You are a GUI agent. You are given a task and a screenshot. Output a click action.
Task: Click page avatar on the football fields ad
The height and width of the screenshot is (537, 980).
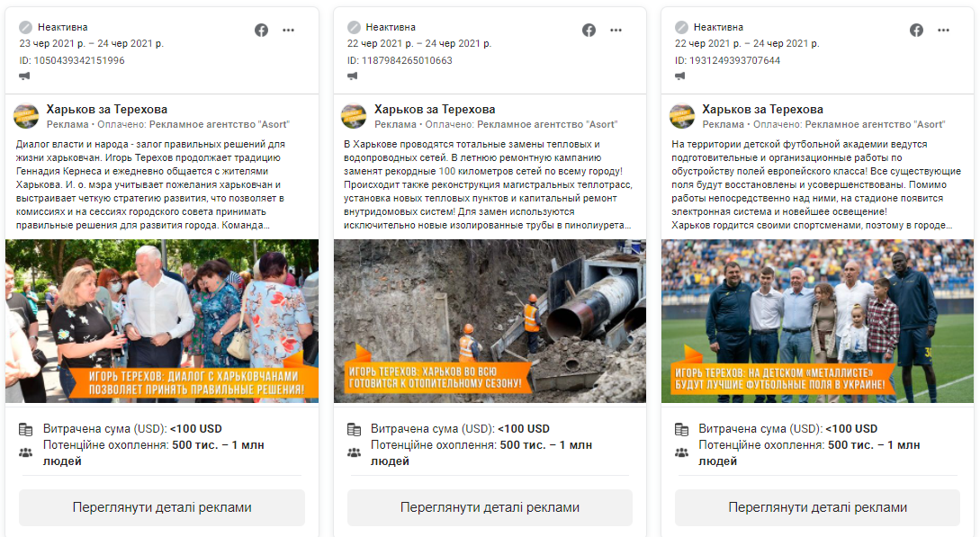[x=682, y=116]
